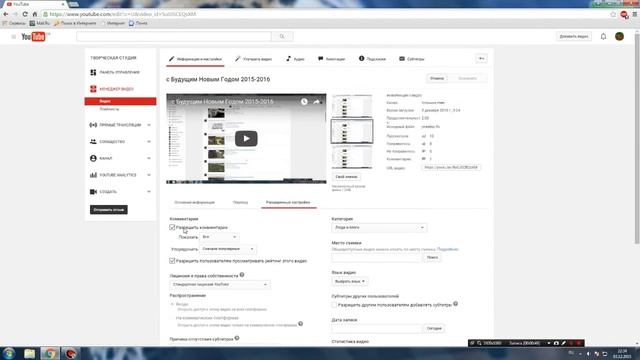Screen dimensions: 640x360
Task: Select the Везде distribution radio option
Action: point(172,304)
